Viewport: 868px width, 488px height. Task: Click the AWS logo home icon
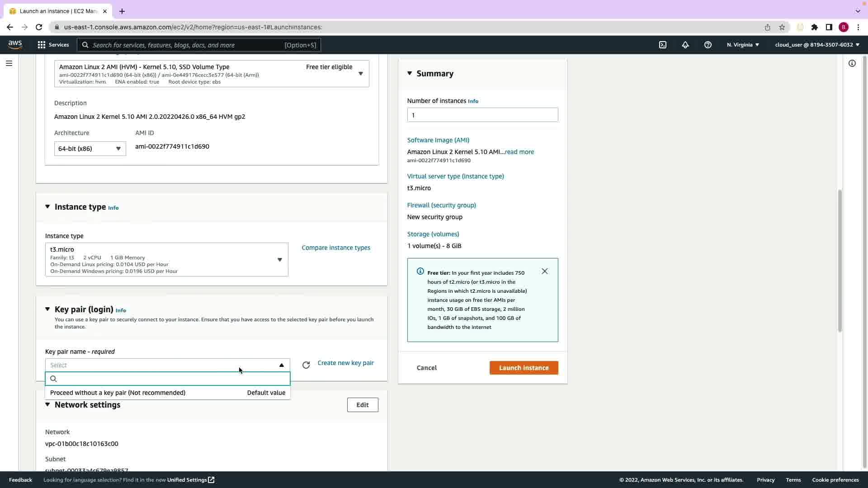pos(15,44)
